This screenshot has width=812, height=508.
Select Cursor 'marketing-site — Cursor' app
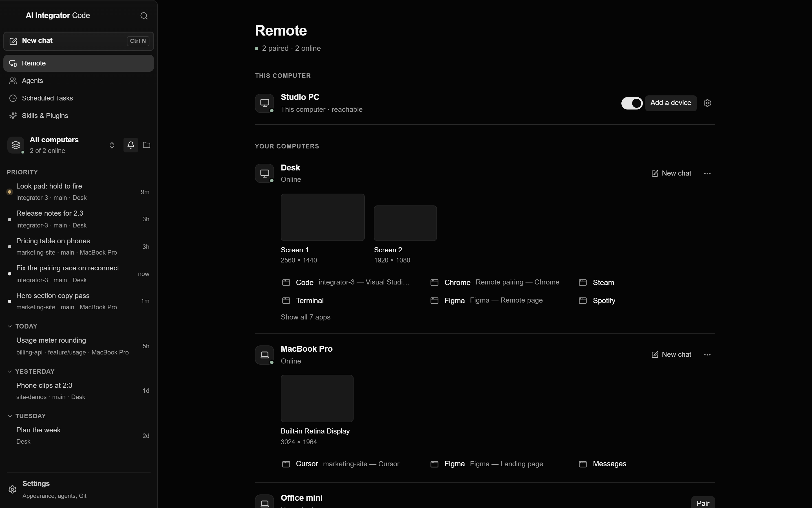point(341,464)
